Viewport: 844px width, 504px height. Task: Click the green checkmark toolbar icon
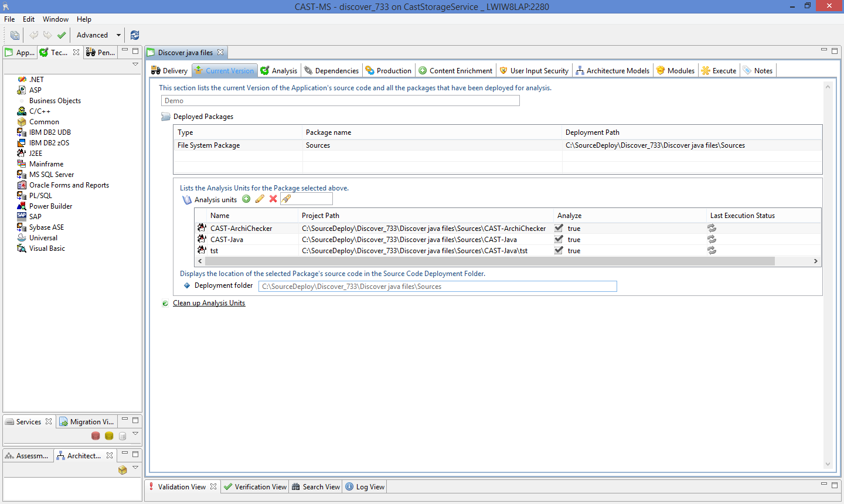click(x=62, y=35)
